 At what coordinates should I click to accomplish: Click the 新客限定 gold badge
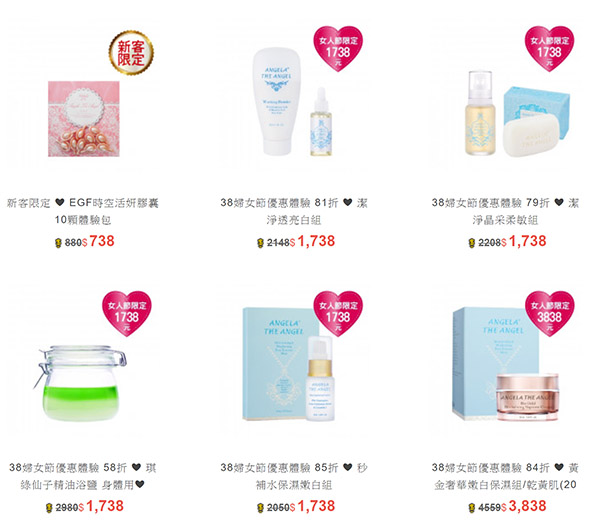(x=131, y=53)
